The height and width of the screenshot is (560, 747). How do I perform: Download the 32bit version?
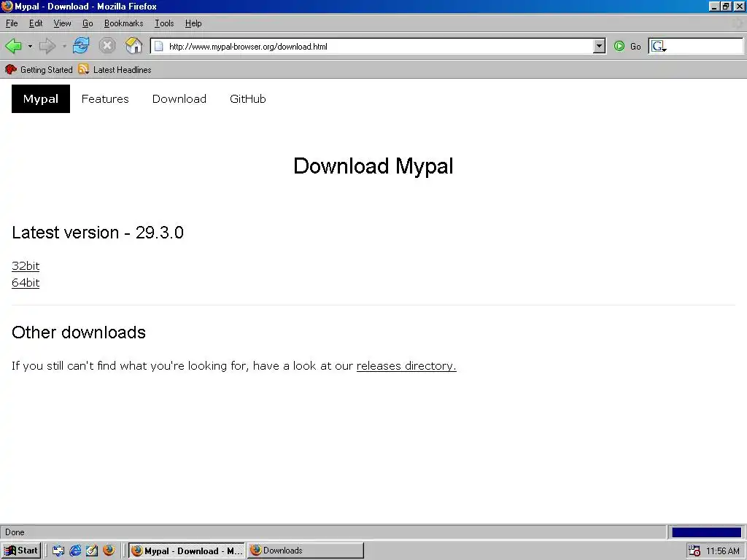tap(26, 265)
